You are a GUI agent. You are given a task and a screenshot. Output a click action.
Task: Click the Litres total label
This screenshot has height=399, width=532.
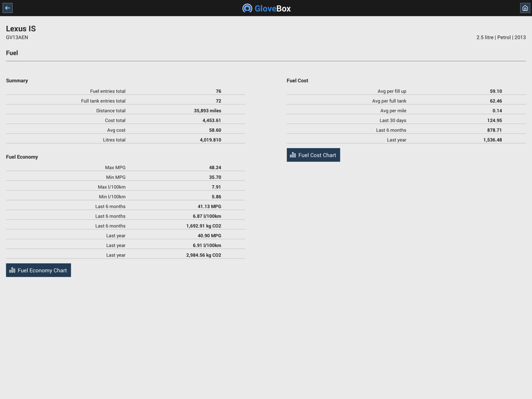(114, 140)
